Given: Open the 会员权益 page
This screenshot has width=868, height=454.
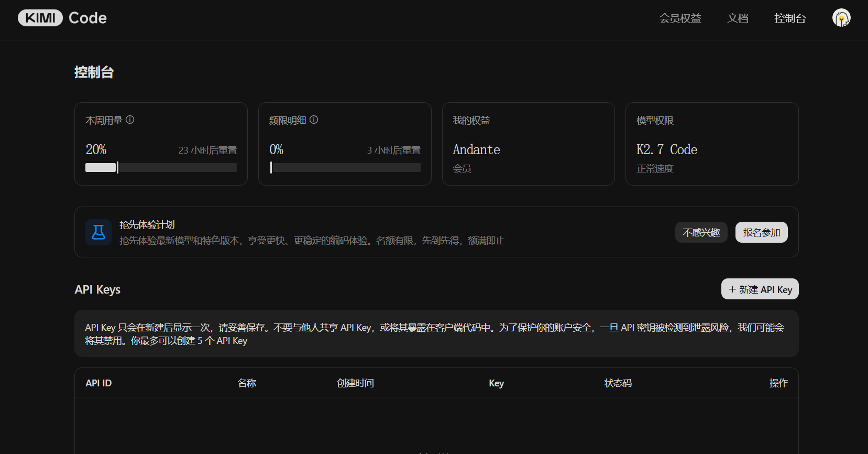Looking at the screenshot, I should (x=680, y=18).
